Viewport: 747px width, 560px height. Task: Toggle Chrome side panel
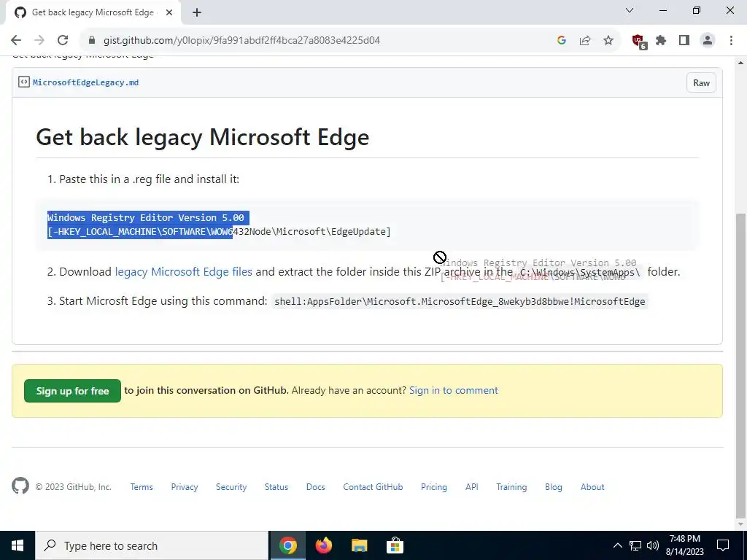(x=684, y=41)
